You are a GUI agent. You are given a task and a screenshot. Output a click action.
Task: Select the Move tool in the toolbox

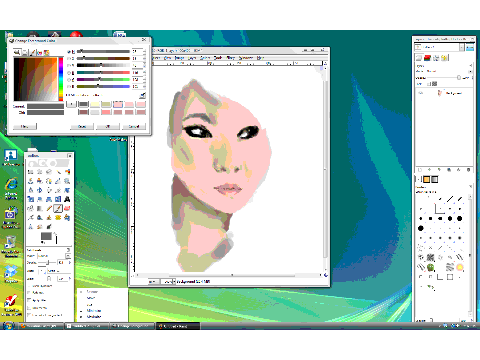(40, 190)
